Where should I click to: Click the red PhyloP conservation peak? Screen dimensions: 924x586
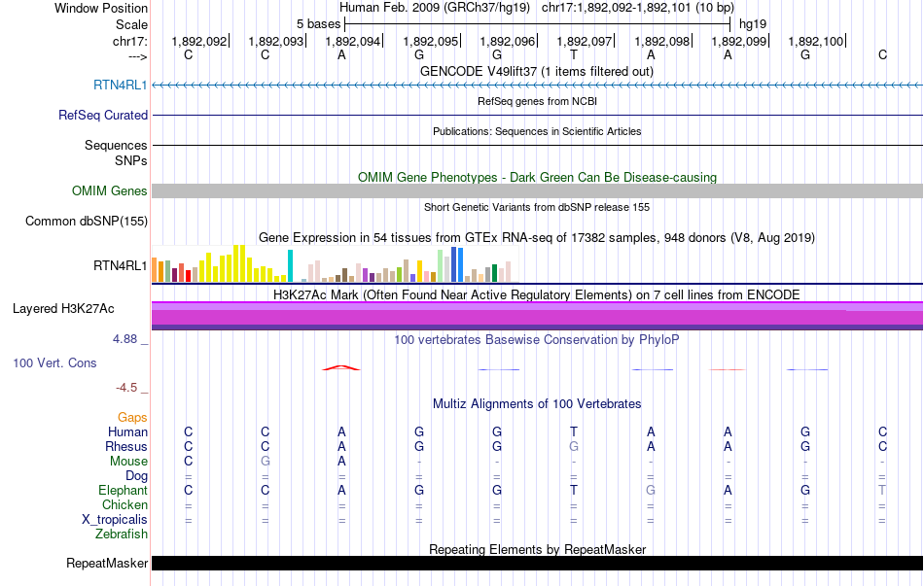coord(341,368)
